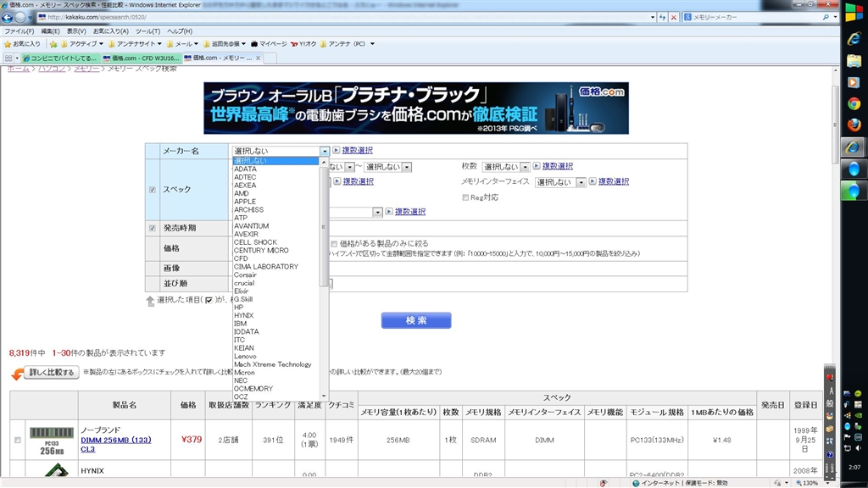Click the refresh icon in address bar
This screenshot has height=488, width=868.
click(x=661, y=17)
